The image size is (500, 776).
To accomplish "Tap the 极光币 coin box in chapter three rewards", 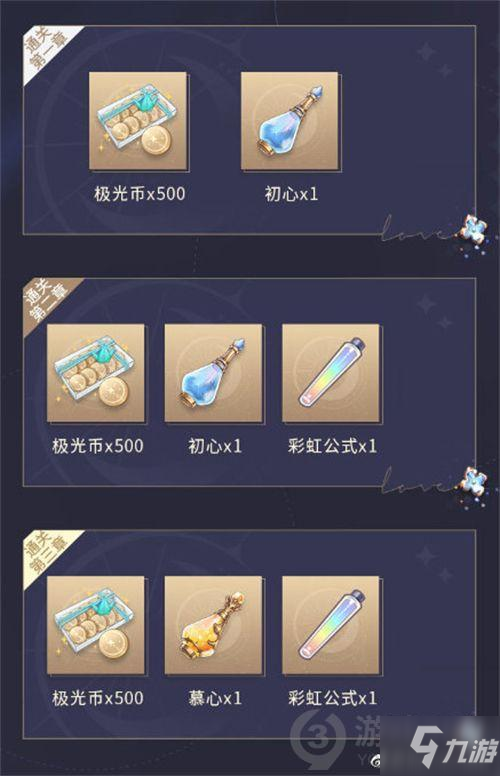I will tap(96, 625).
